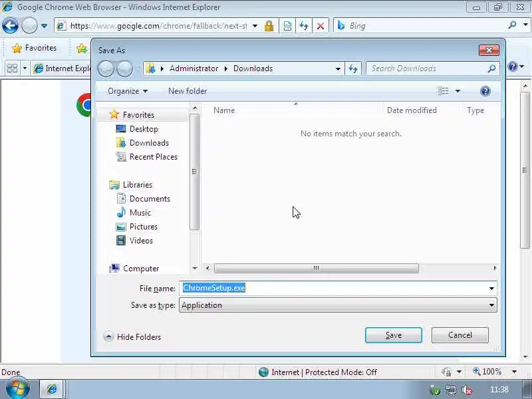Click the taskbar clock showing 11:38
The image size is (532, 399).
(x=499, y=390)
